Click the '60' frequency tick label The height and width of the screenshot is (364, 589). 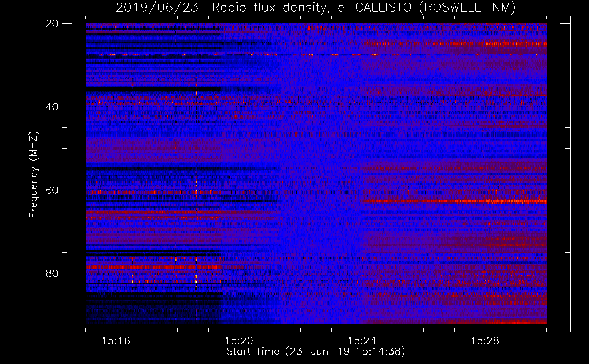point(52,190)
